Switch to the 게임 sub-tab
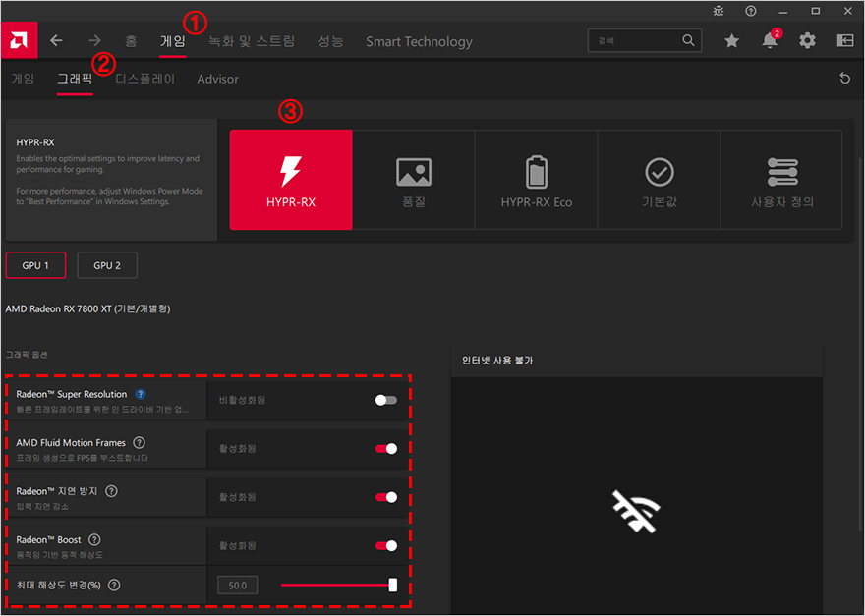This screenshot has width=865, height=616. [x=24, y=79]
